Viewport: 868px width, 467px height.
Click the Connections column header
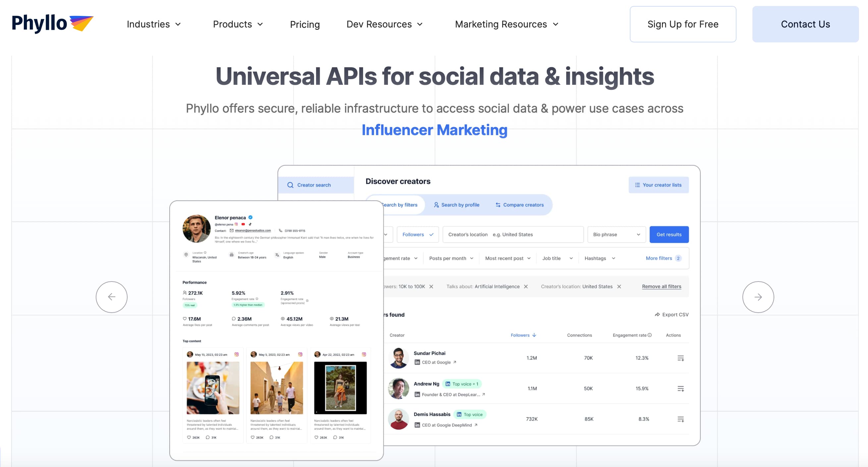click(x=579, y=335)
